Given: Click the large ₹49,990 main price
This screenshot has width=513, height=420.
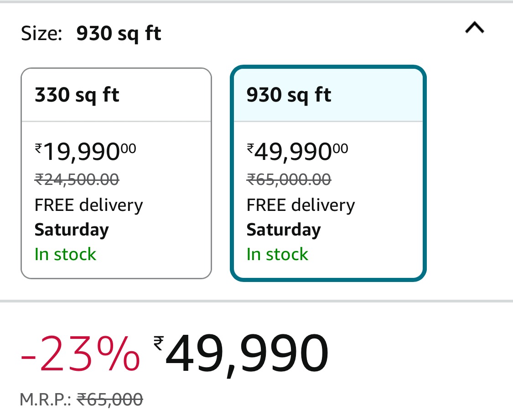Looking at the screenshot, I should tap(241, 354).
